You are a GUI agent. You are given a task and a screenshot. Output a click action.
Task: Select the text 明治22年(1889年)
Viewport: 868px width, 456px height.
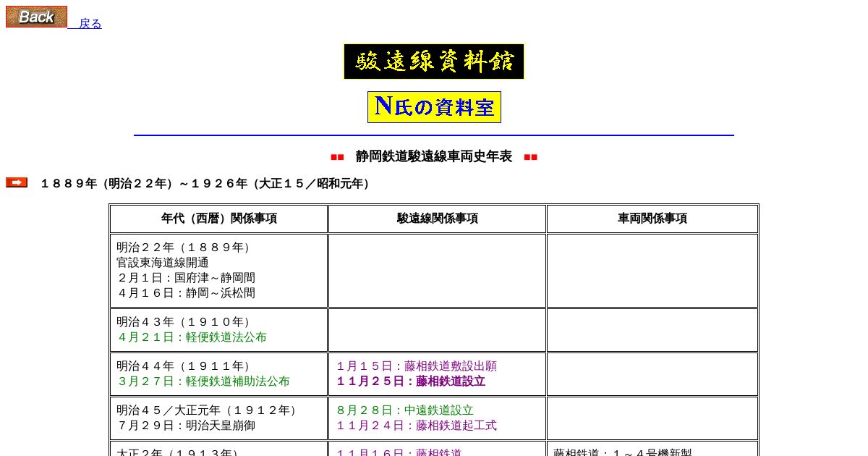tap(186, 248)
